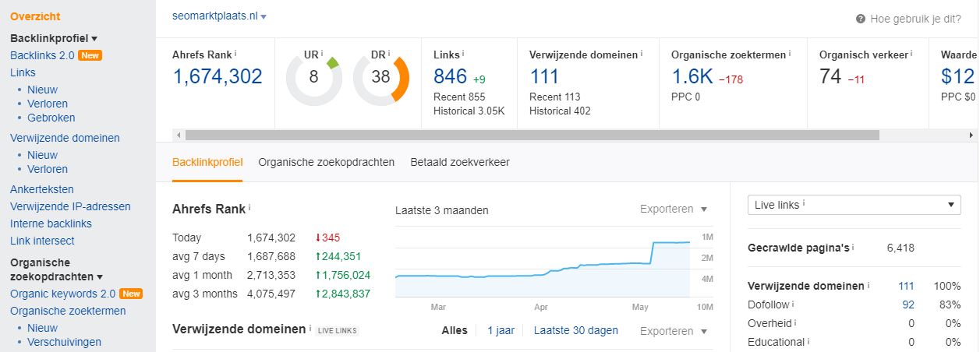This screenshot has height=352, width=980.
Task: Select the 1 jaar time range
Action: (x=501, y=330)
